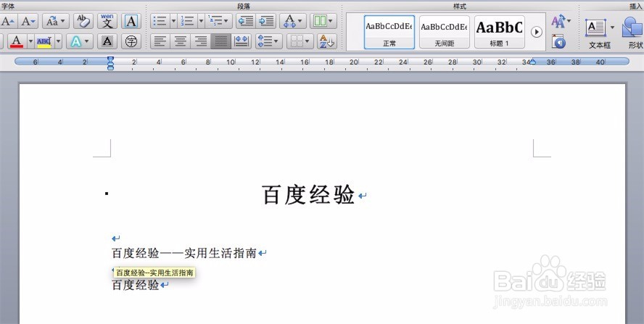Align text to the left
The image size is (644, 324).
(160, 41)
